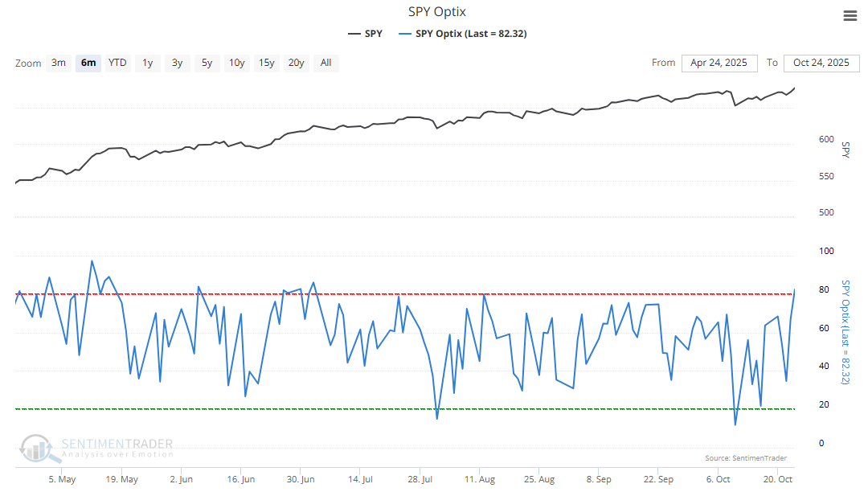
Task: Click the 19. May axis label
Action: click(122, 479)
